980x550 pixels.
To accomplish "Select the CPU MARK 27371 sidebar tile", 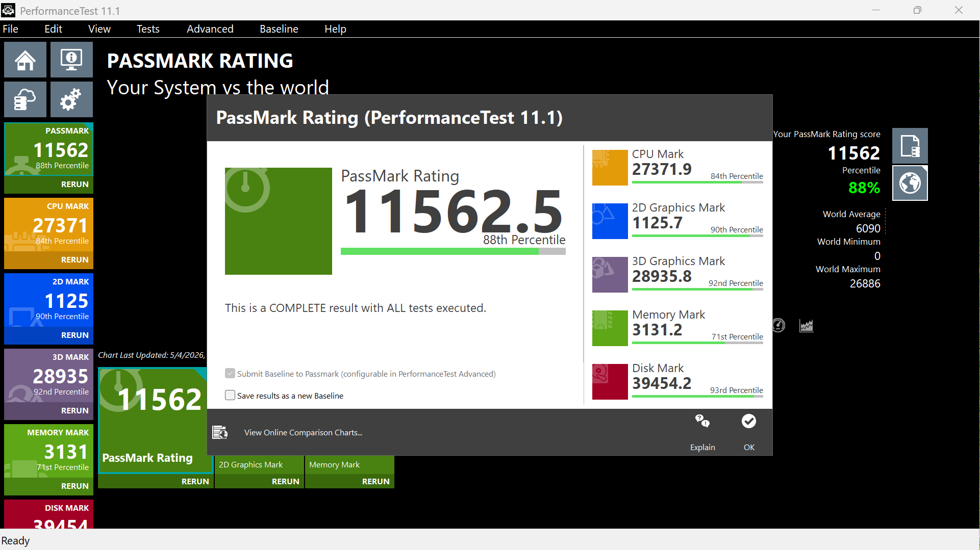I will tap(48, 224).
